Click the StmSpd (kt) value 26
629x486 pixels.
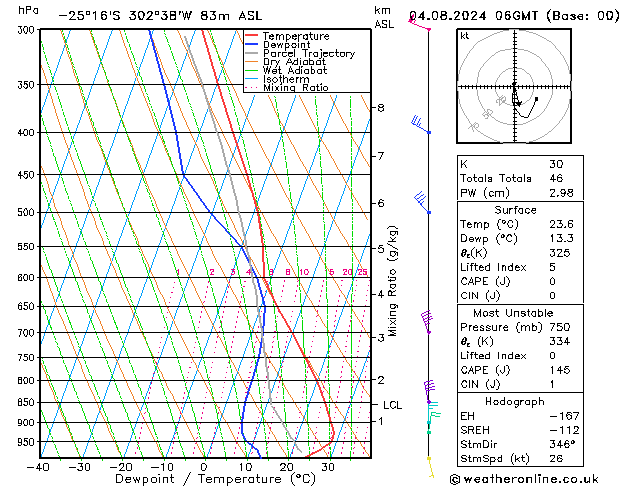[x=556, y=459]
